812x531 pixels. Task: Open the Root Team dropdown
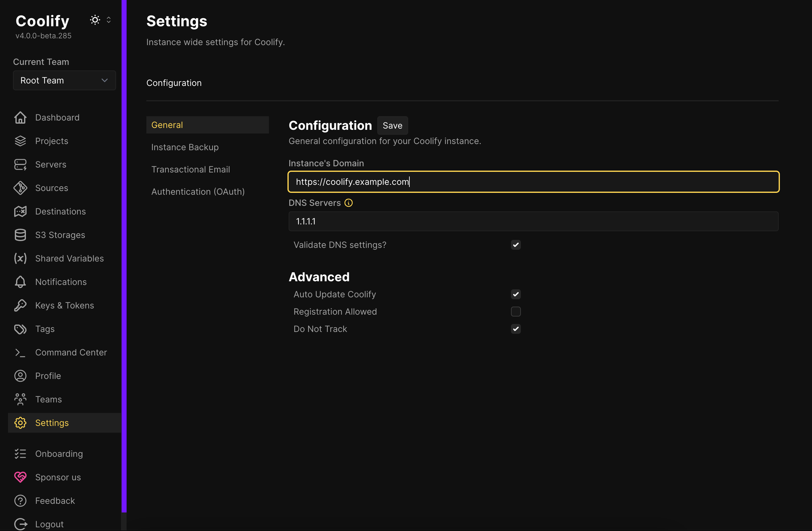(x=64, y=81)
